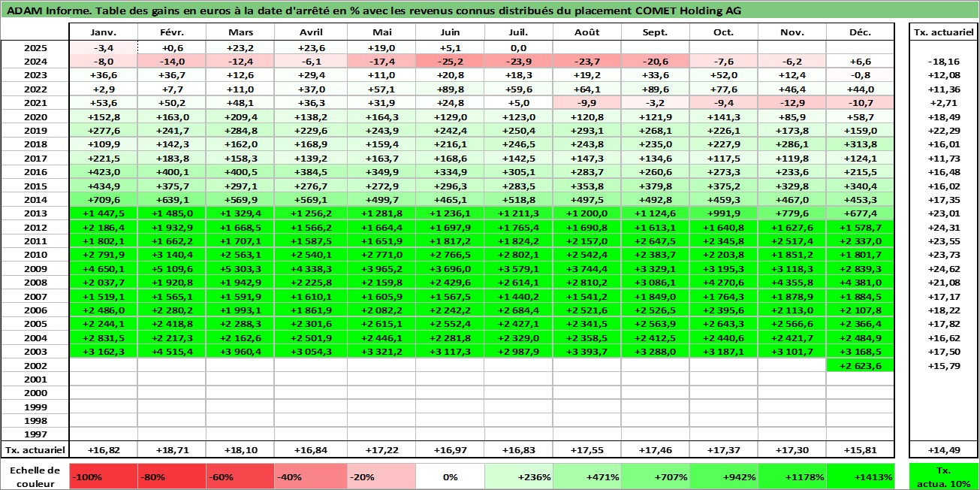The image size is (980, 490).
Task: Click overall actuarial rate +14,49
Action: click(x=944, y=450)
